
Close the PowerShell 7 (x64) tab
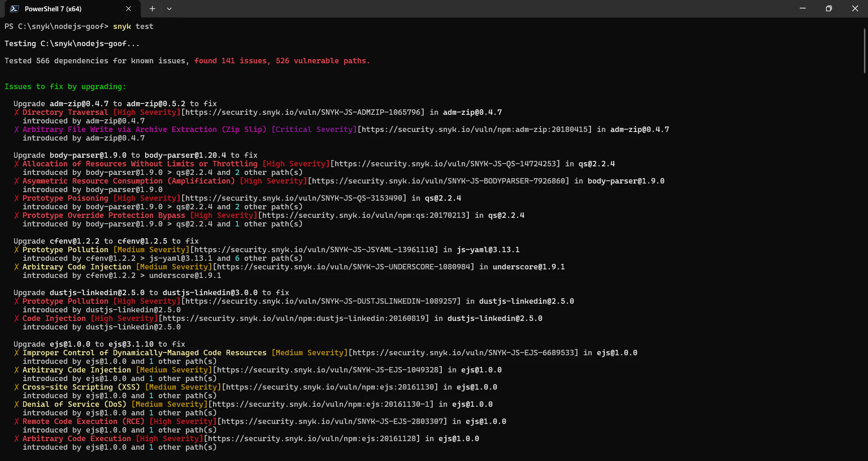pyautogui.click(x=128, y=9)
